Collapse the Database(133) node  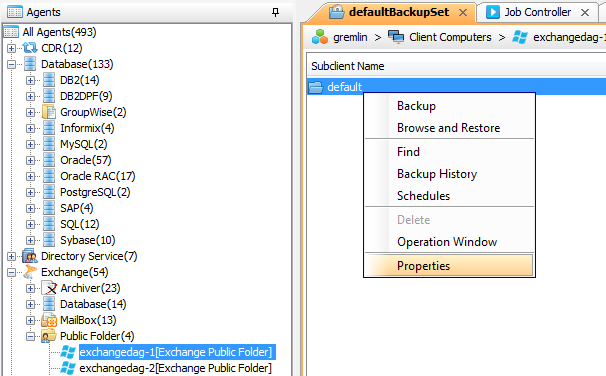(11, 65)
